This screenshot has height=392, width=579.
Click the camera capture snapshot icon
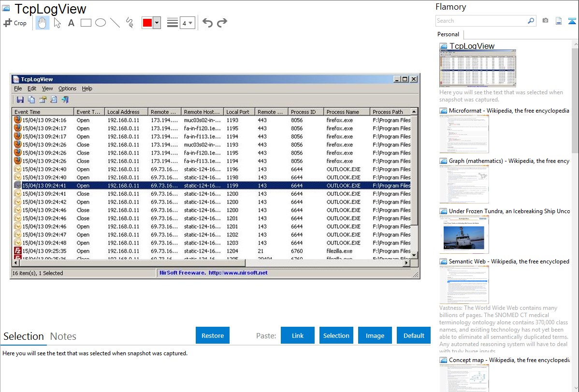(545, 21)
